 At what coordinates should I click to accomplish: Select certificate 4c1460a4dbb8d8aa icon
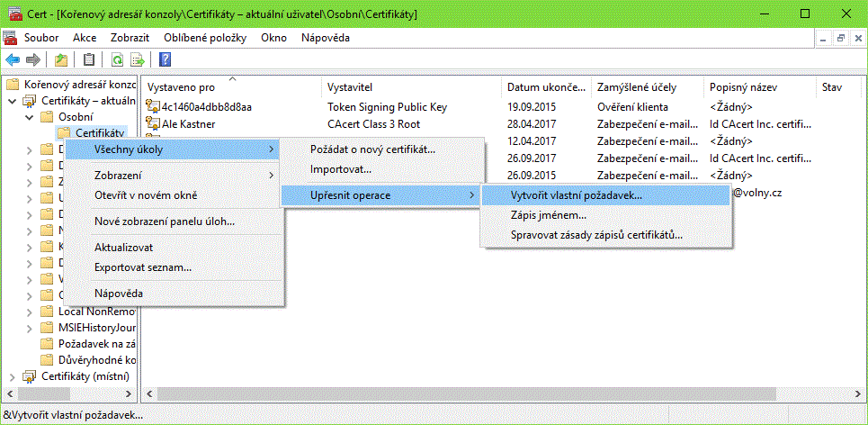(153, 107)
